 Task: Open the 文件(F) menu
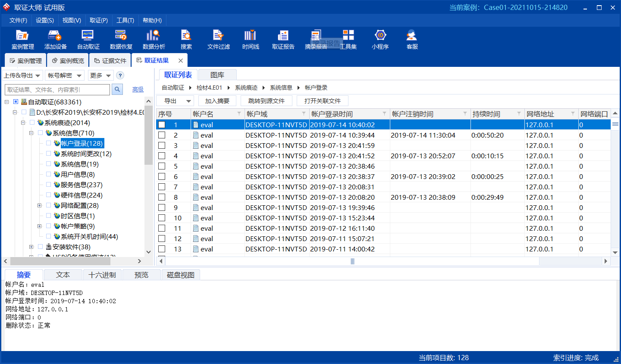(x=18, y=20)
